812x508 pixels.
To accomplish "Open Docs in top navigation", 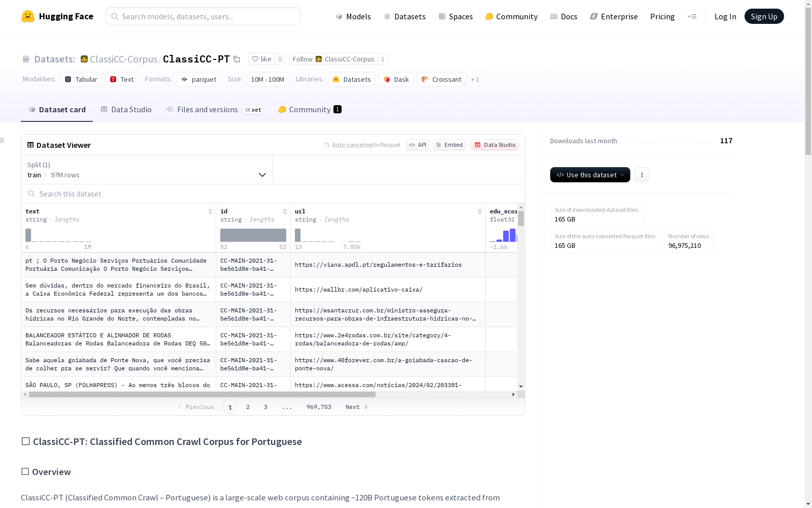I will (564, 16).
